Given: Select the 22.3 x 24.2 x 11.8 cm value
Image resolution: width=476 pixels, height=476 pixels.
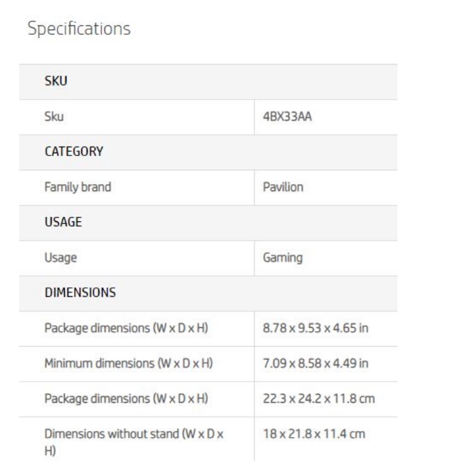Looking at the screenshot, I should (319, 398).
